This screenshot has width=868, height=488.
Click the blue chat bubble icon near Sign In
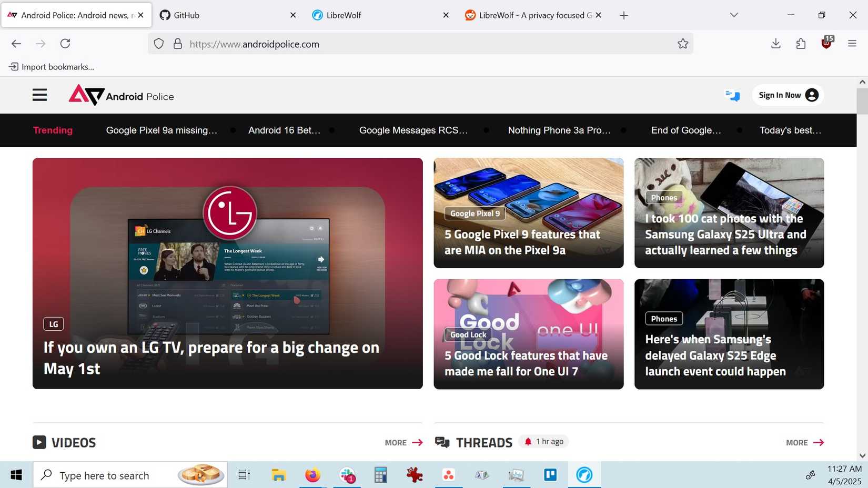732,96
